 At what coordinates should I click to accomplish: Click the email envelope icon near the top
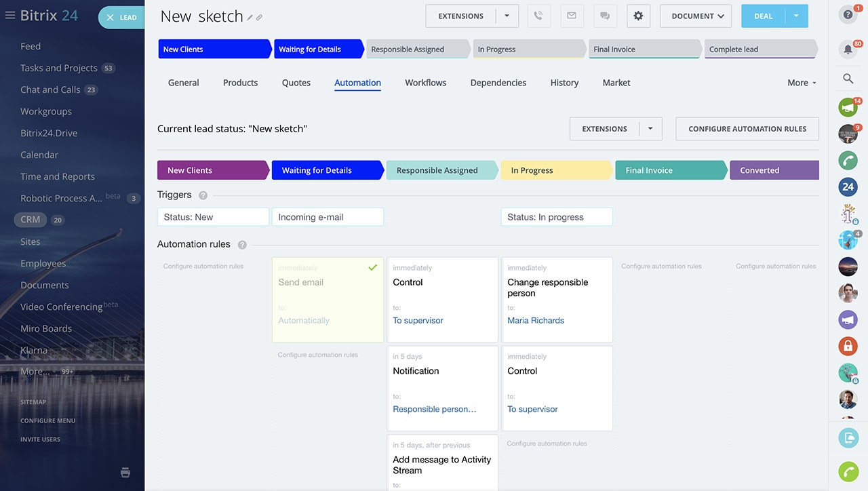pos(572,16)
